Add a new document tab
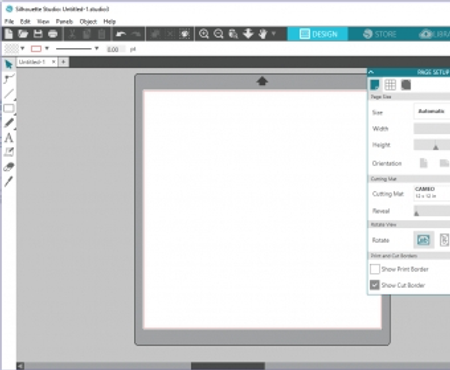450x370 pixels. click(x=63, y=62)
